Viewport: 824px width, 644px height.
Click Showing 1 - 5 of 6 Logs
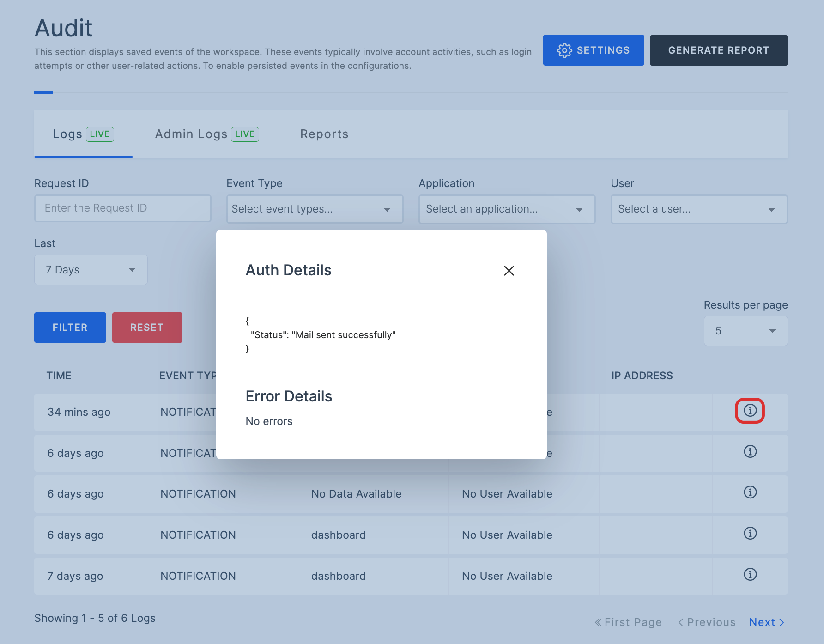(x=95, y=618)
